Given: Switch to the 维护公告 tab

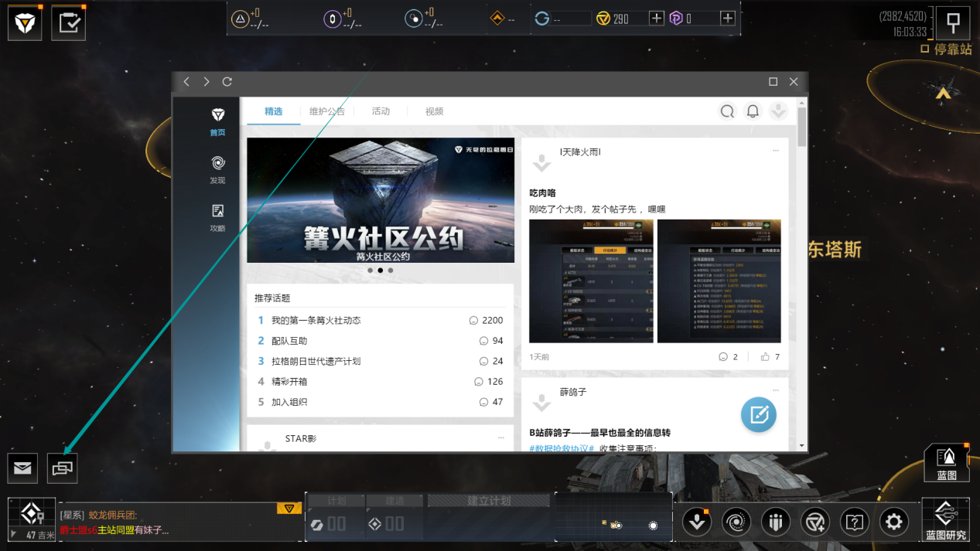Looking at the screenshot, I should point(326,111).
